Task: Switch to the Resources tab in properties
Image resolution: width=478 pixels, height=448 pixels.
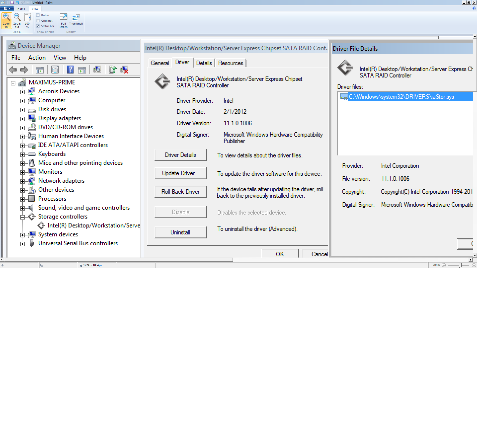Action: [231, 63]
